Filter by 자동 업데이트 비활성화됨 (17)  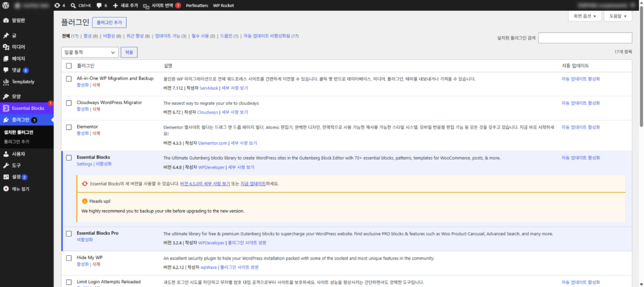[271, 36]
